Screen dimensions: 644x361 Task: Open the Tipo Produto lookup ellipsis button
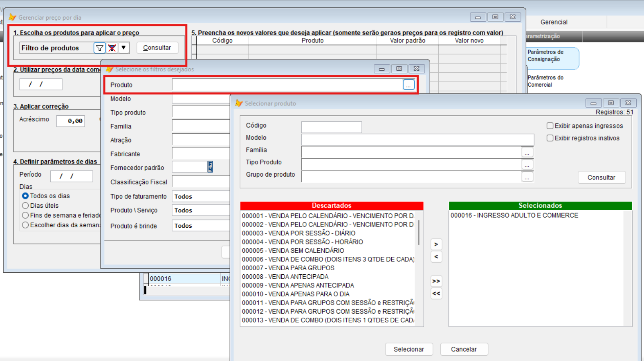527,165
